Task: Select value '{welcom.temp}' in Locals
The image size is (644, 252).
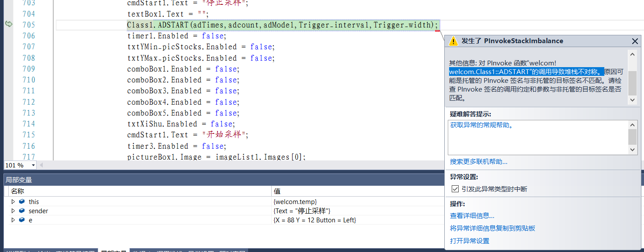Action: (295, 201)
